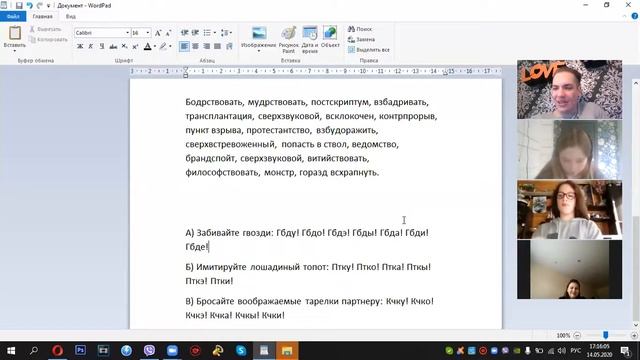Open Photoshop from the taskbar
The width and height of the screenshot is (640, 360).
pyautogui.click(x=80, y=351)
